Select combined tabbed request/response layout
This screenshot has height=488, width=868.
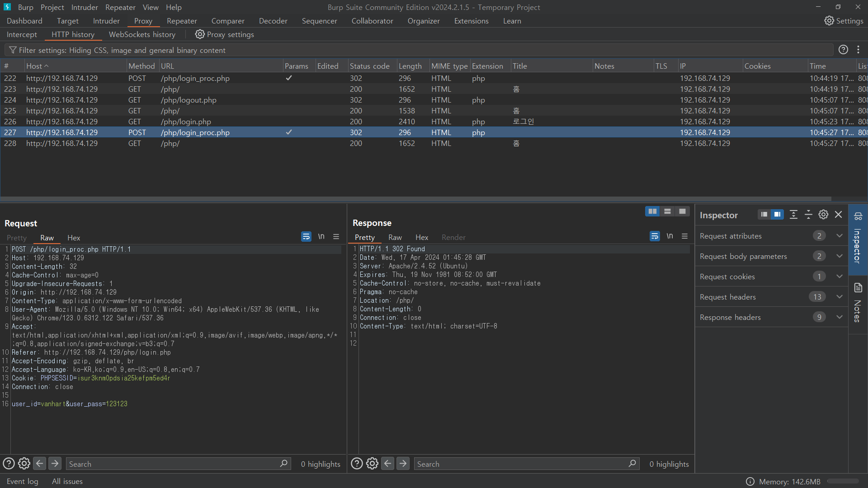click(682, 211)
